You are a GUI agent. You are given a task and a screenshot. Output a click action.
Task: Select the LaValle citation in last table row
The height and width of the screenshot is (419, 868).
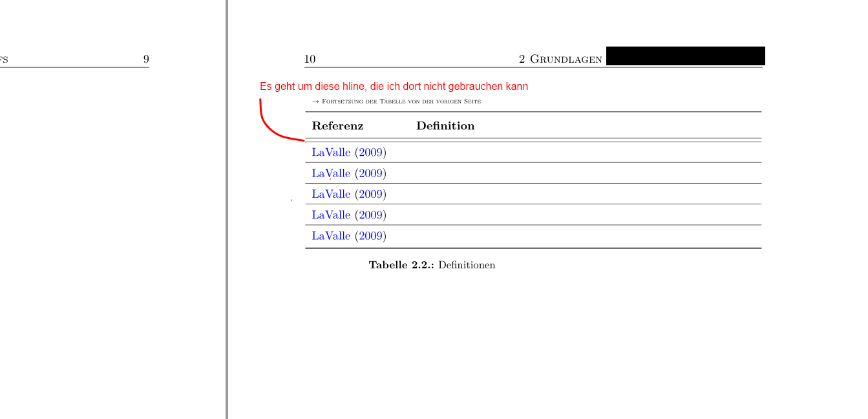tap(331, 235)
